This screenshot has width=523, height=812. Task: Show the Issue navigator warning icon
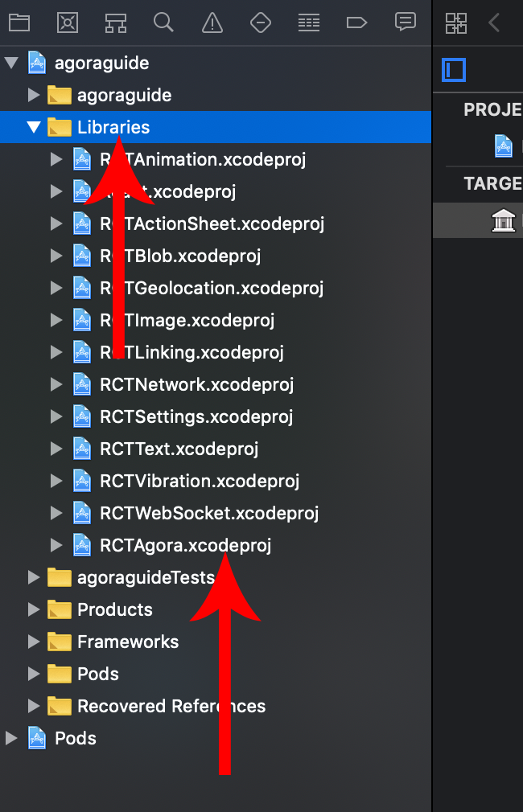(x=212, y=23)
